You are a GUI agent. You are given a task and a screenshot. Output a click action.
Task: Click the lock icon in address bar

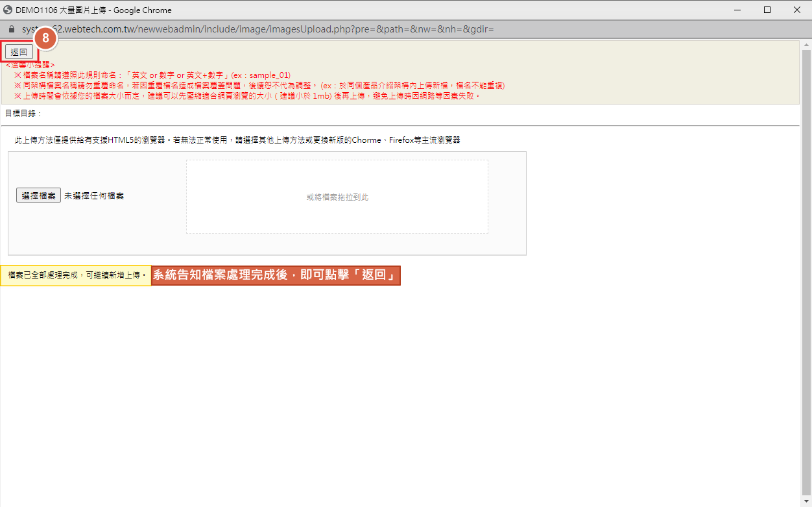click(x=10, y=30)
